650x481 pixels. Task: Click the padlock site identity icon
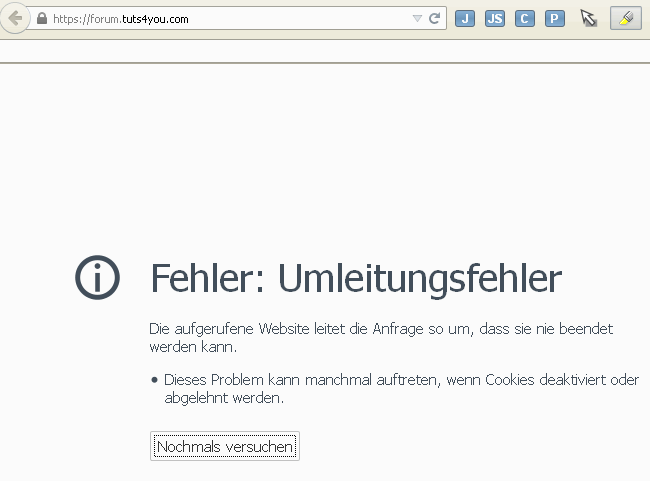41,19
